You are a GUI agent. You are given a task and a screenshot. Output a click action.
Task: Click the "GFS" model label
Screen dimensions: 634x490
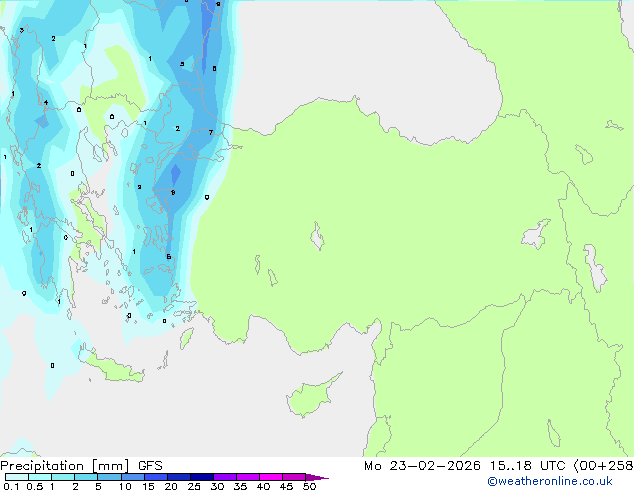150,466
